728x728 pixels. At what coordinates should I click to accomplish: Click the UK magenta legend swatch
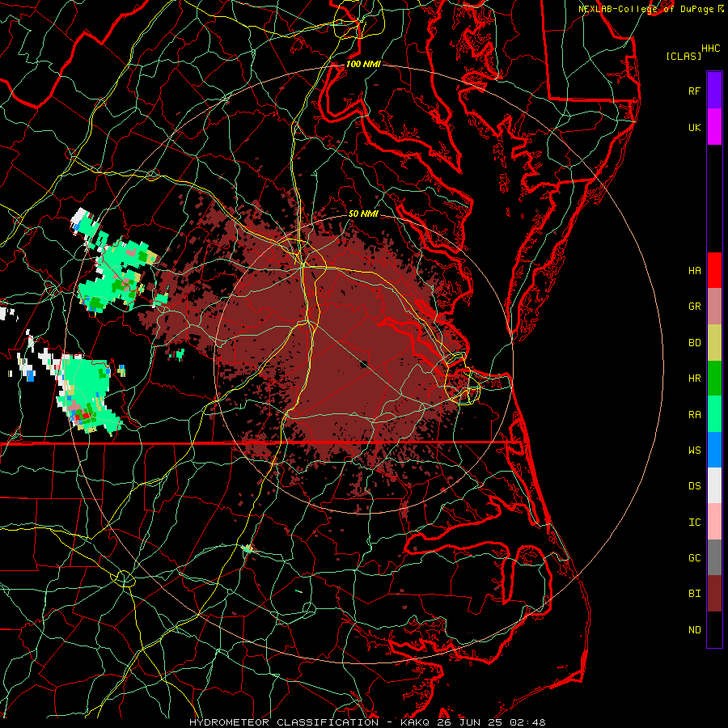[714, 127]
